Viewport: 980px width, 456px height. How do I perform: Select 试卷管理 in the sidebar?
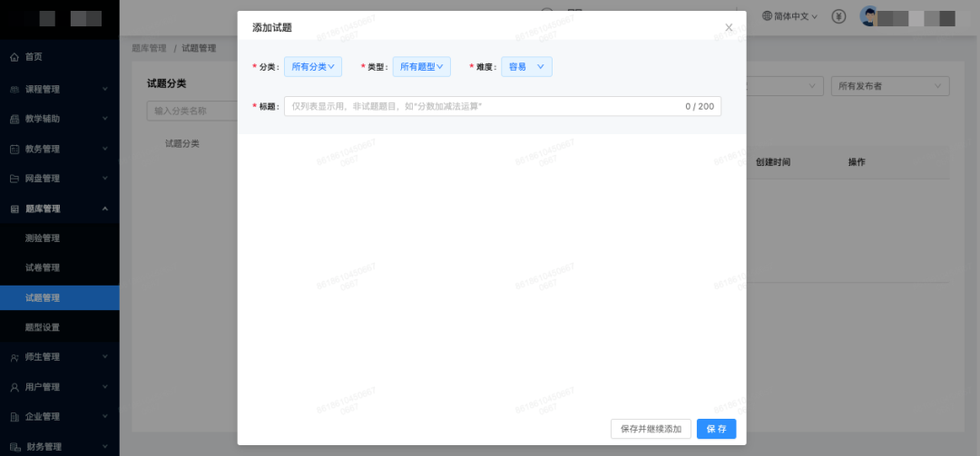[x=43, y=268]
